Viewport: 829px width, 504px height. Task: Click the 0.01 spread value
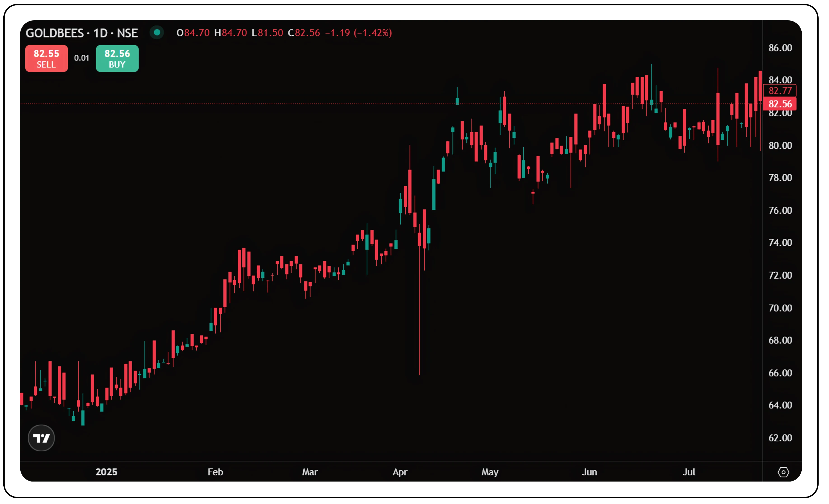pos(81,58)
